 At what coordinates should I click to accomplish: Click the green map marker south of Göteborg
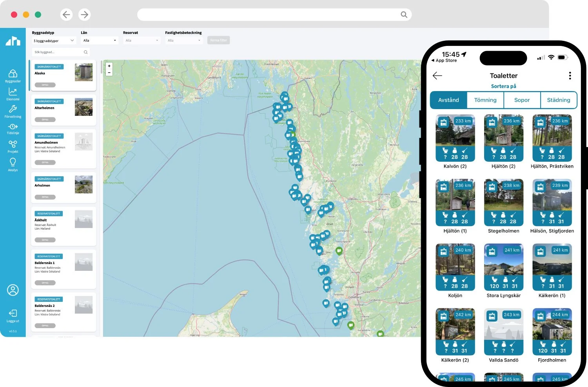point(351,325)
